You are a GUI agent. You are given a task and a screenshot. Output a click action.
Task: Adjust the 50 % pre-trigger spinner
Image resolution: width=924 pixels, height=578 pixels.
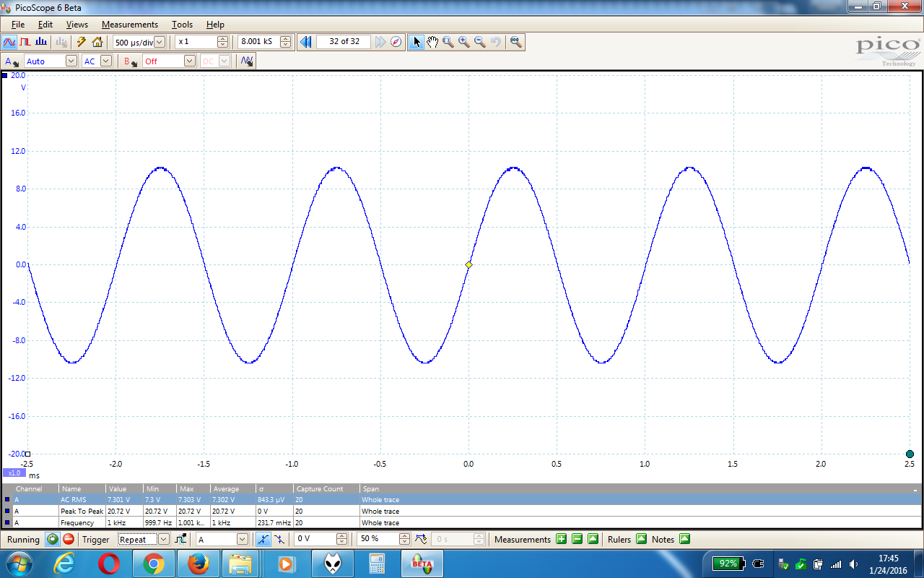click(x=404, y=539)
